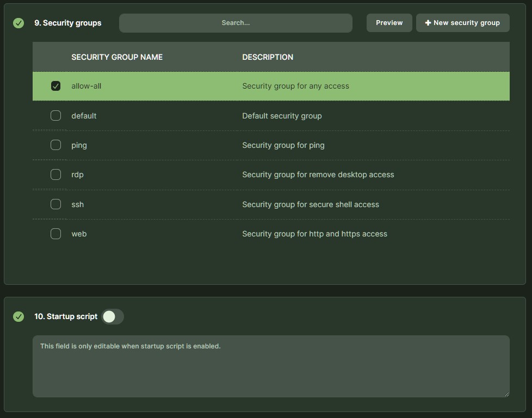Click green checkmark icon beside Security groups

pos(18,23)
